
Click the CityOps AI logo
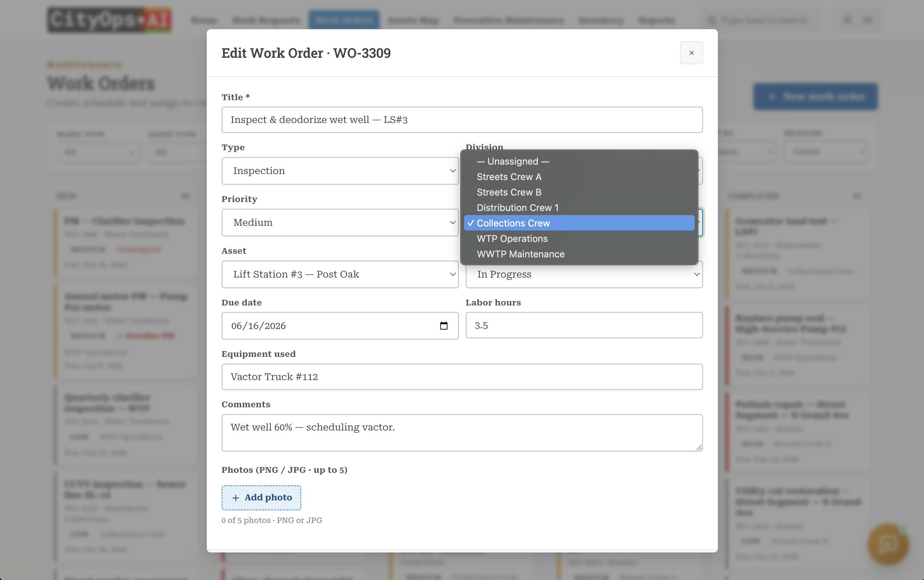click(x=109, y=20)
